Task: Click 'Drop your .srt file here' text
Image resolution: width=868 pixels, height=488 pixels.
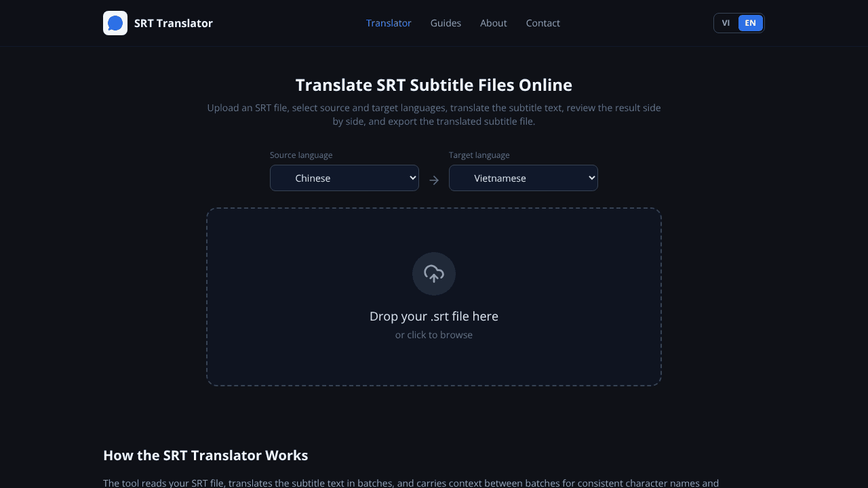Action: coord(434,317)
